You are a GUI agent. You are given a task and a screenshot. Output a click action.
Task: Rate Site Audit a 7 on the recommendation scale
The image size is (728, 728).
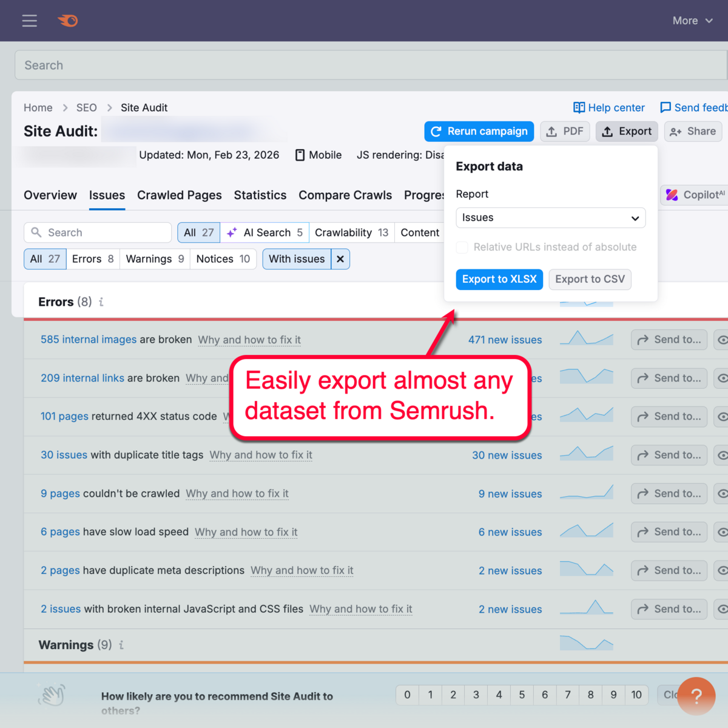[567, 695]
